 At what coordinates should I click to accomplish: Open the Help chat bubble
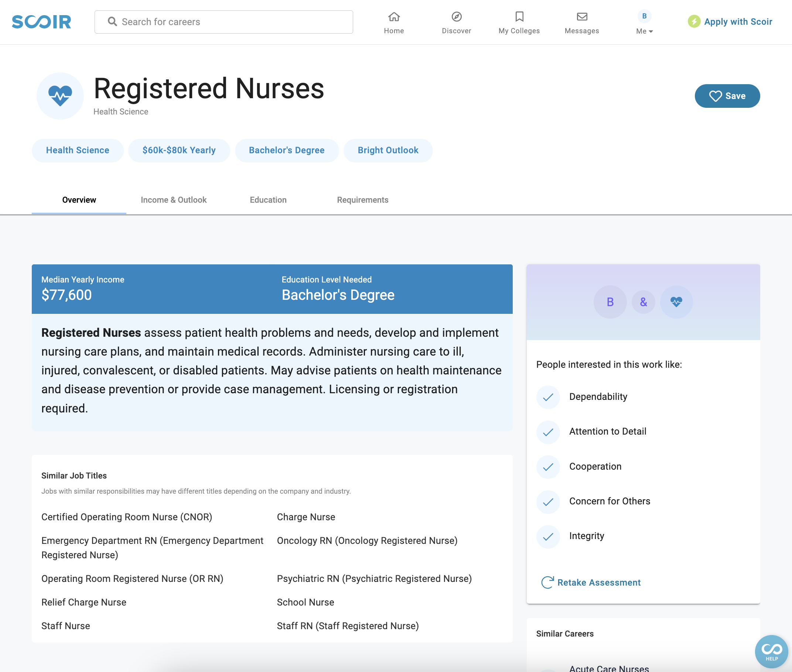coord(771,652)
